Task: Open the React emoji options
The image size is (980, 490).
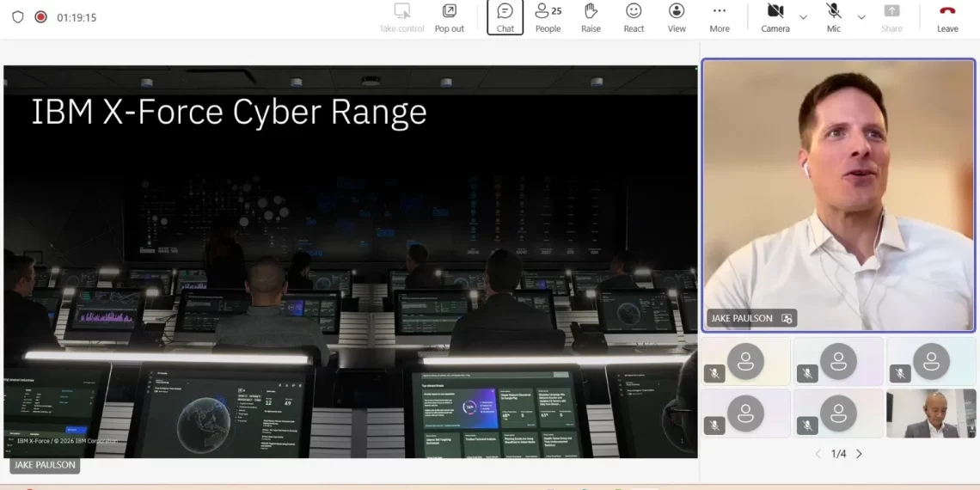Action: [x=634, y=17]
